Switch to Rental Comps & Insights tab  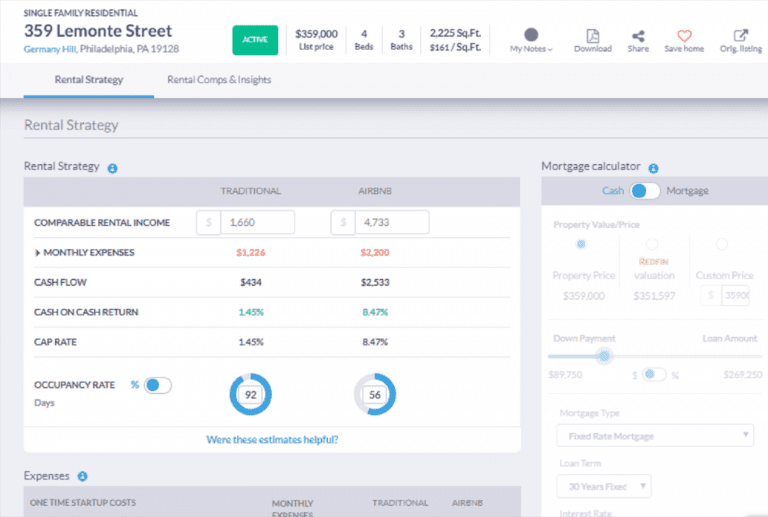[219, 80]
